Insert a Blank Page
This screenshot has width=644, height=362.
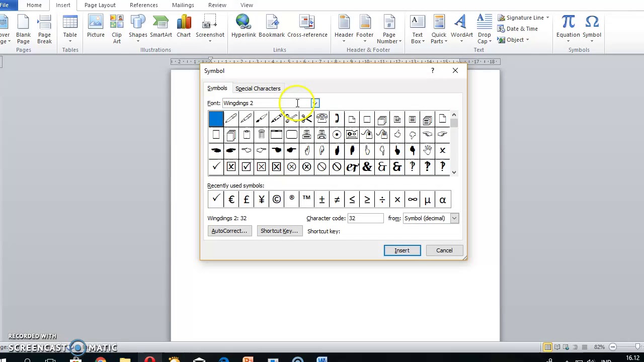[x=23, y=29]
